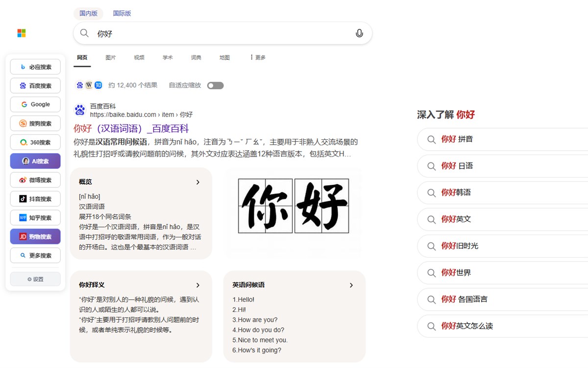Click related search 你好世界

(x=503, y=273)
